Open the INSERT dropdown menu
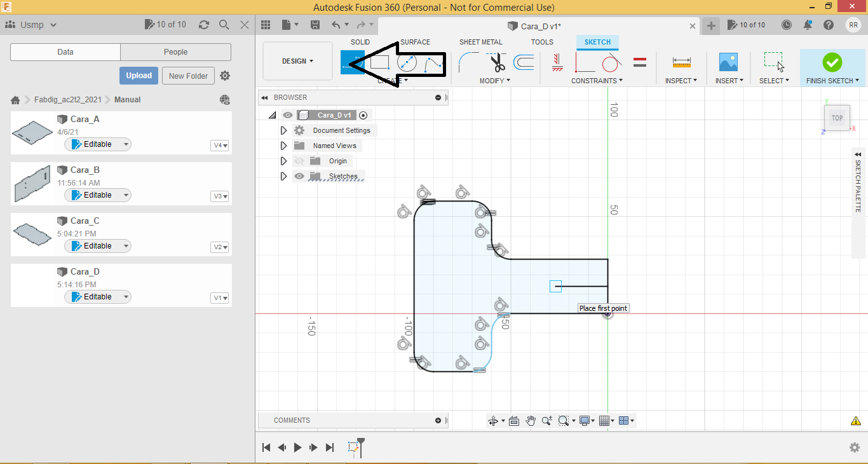The width and height of the screenshot is (868, 464). pyautogui.click(x=728, y=81)
